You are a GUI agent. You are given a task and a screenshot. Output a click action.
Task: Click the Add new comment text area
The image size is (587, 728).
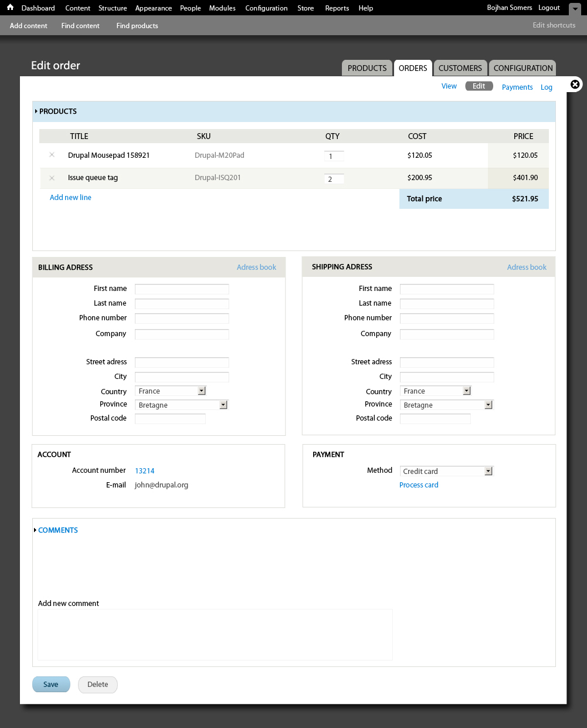point(215,634)
